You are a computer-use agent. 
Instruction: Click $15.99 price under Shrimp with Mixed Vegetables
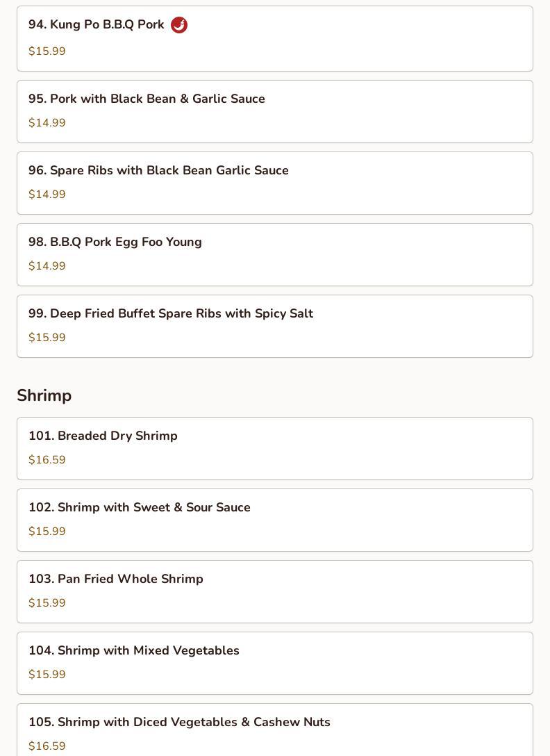(x=47, y=675)
